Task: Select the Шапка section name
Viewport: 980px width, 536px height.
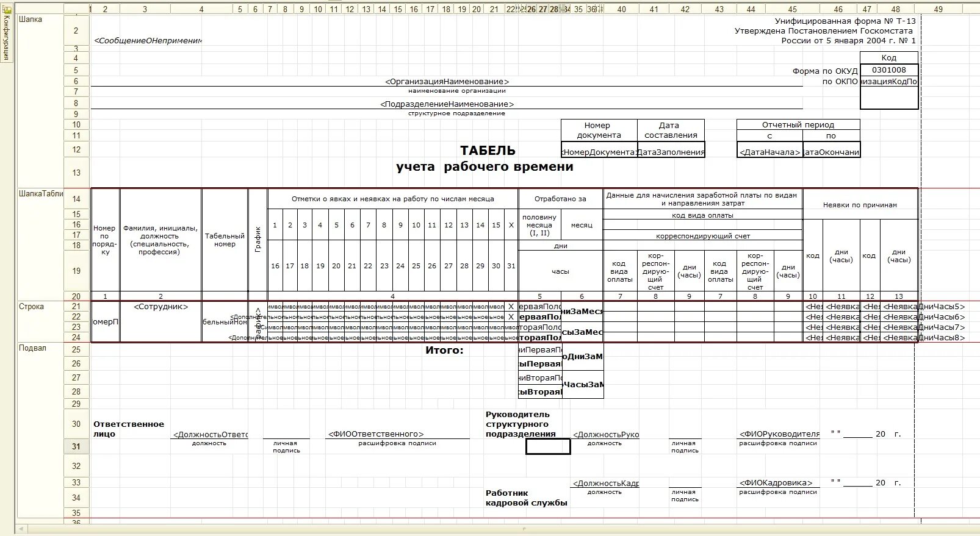Action: [x=31, y=20]
